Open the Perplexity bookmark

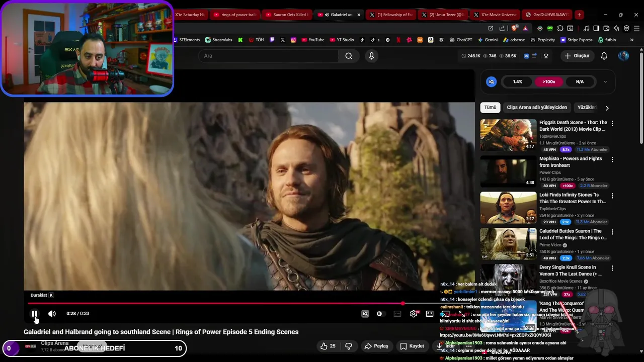pyautogui.click(x=542, y=40)
